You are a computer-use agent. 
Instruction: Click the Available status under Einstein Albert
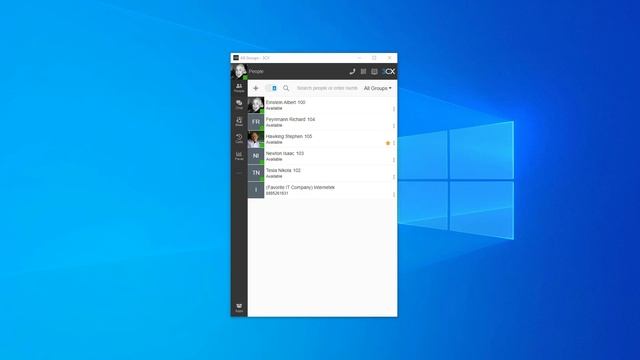tap(274, 108)
